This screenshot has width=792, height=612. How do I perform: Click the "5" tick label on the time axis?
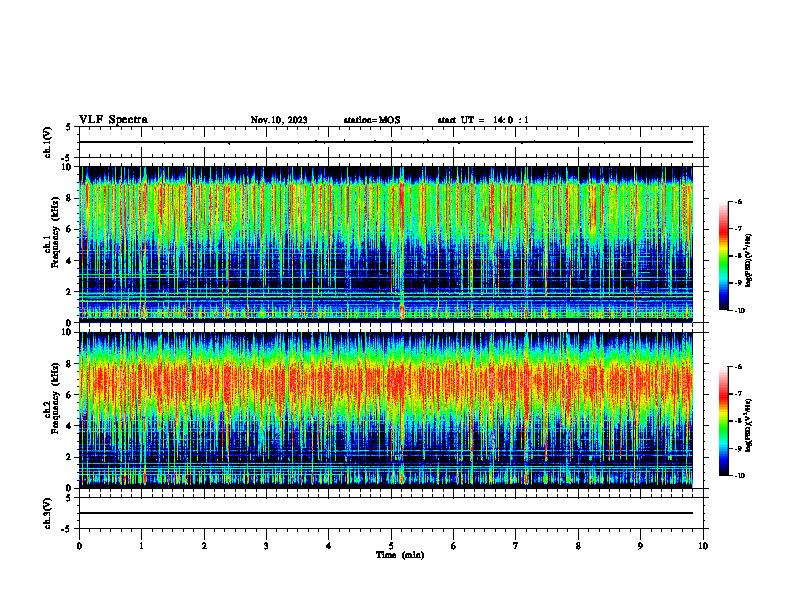[391, 546]
